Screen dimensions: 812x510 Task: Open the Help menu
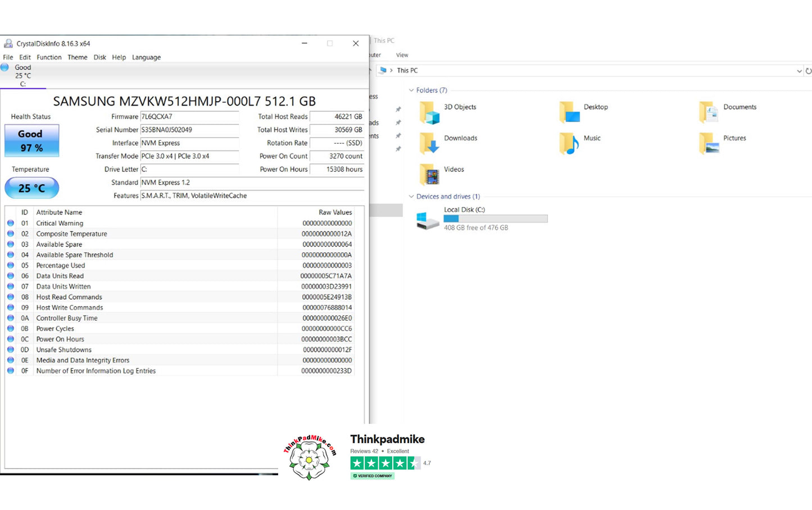pos(119,57)
